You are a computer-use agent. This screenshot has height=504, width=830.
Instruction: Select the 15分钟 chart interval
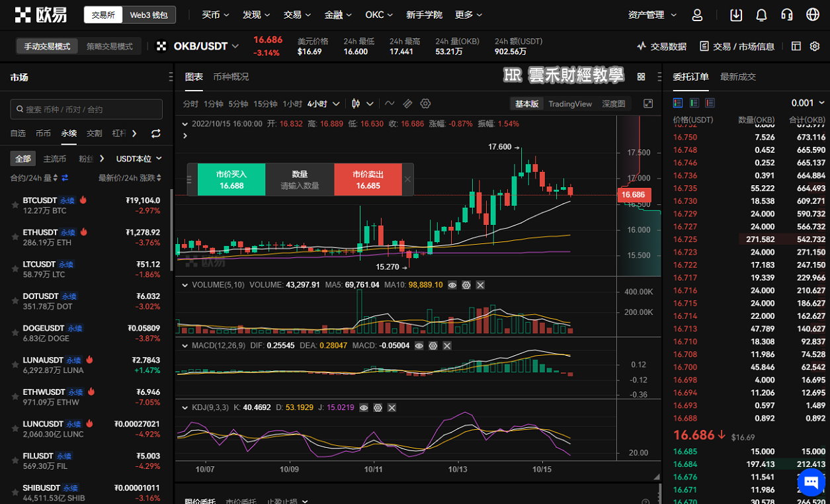pos(265,104)
